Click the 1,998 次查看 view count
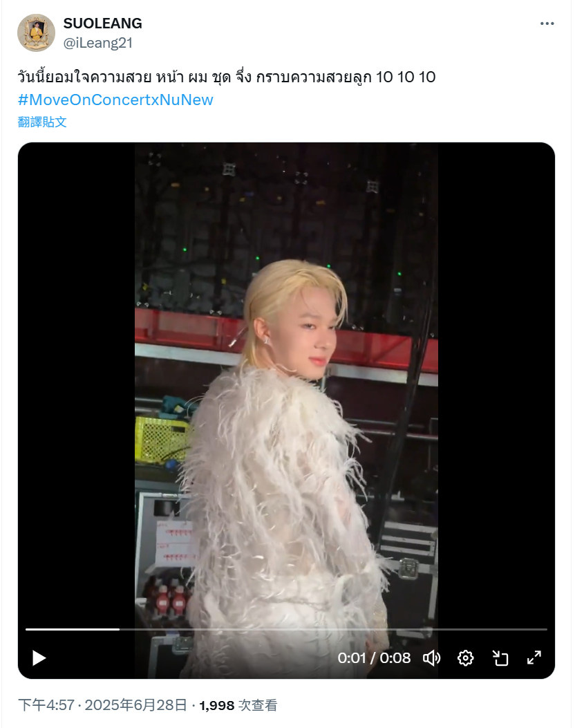This screenshot has height=728, width=575. click(x=238, y=705)
